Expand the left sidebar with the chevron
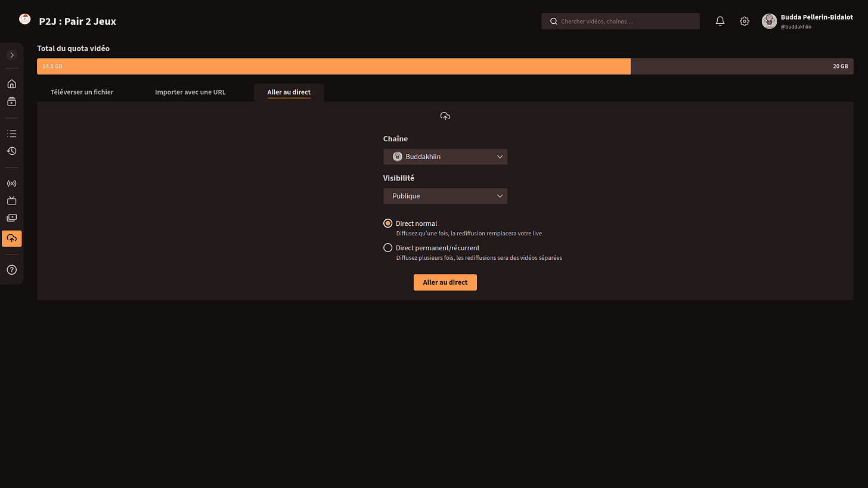The image size is (868, 488). tap(12, 55)
